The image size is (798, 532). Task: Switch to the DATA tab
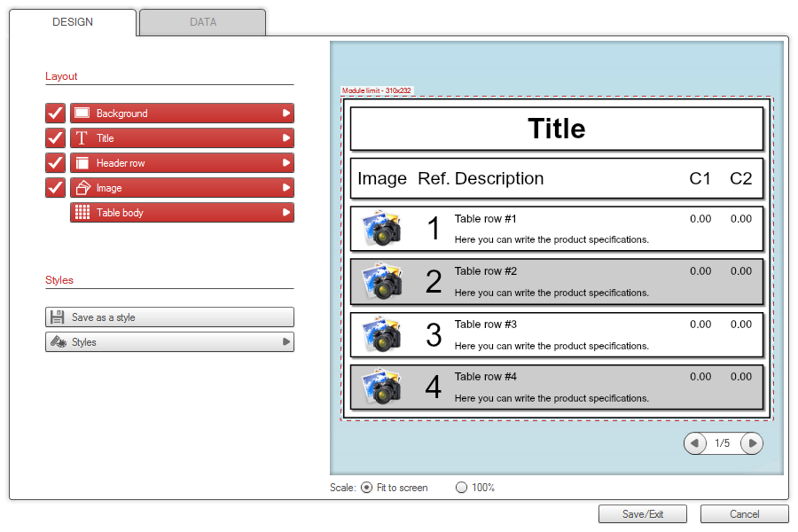tap(203, 22)
